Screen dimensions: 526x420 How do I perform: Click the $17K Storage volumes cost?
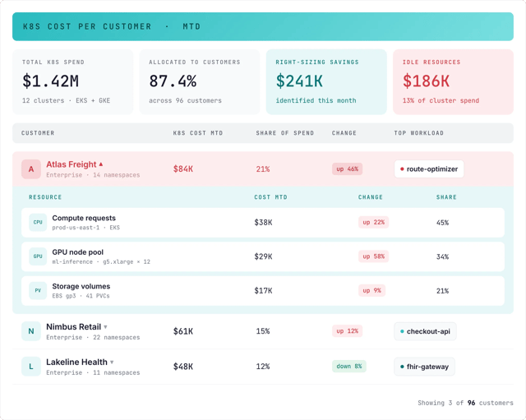point(263,290)
